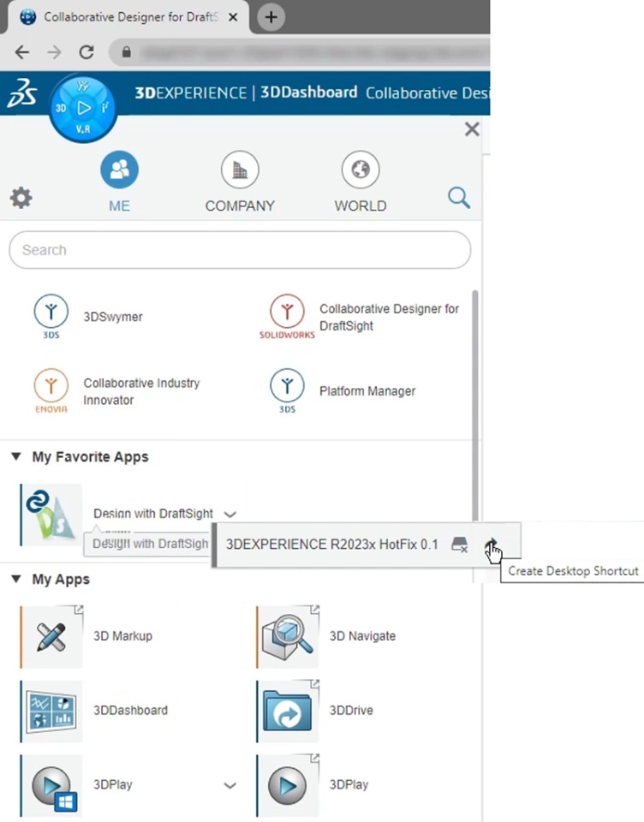Open the 3DDrive app icon
This screenshot has width=644, height=822.
tap(288, 711)
